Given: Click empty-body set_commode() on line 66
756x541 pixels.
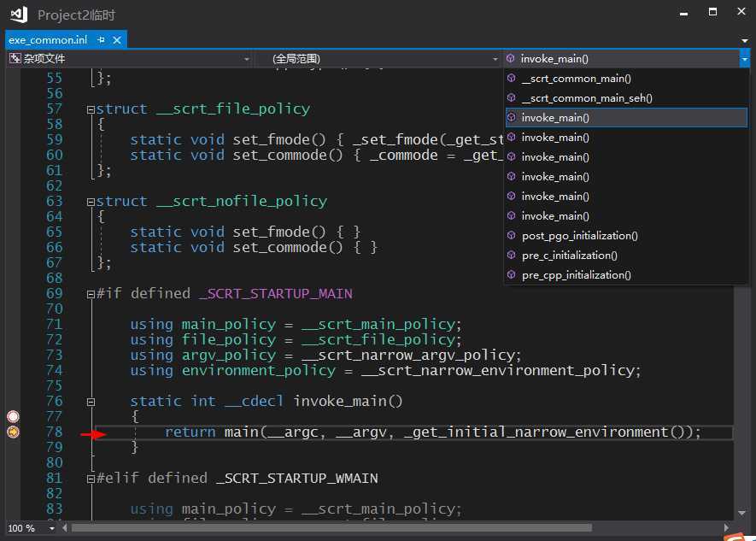Looking at the screenshot, I should pyautogui.click(x=254, y=247).
